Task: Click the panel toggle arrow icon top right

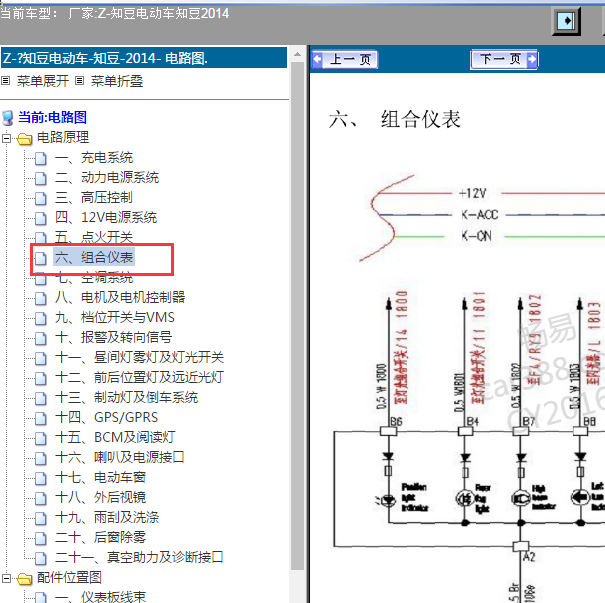Action: (566, 21)
